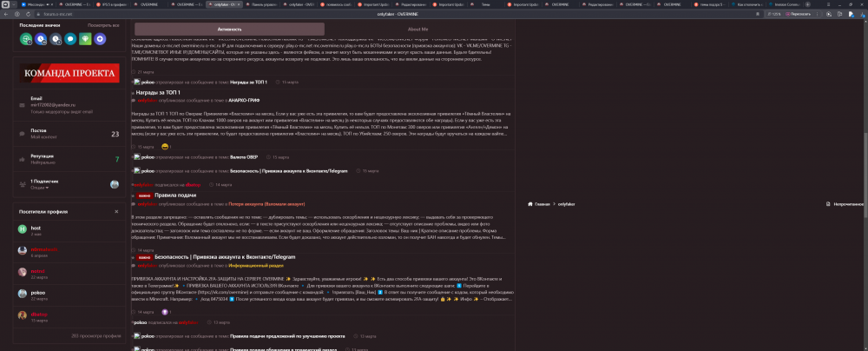
Task: Close the 'Посетители профиля' block
Action: click(x=116, y=212)
